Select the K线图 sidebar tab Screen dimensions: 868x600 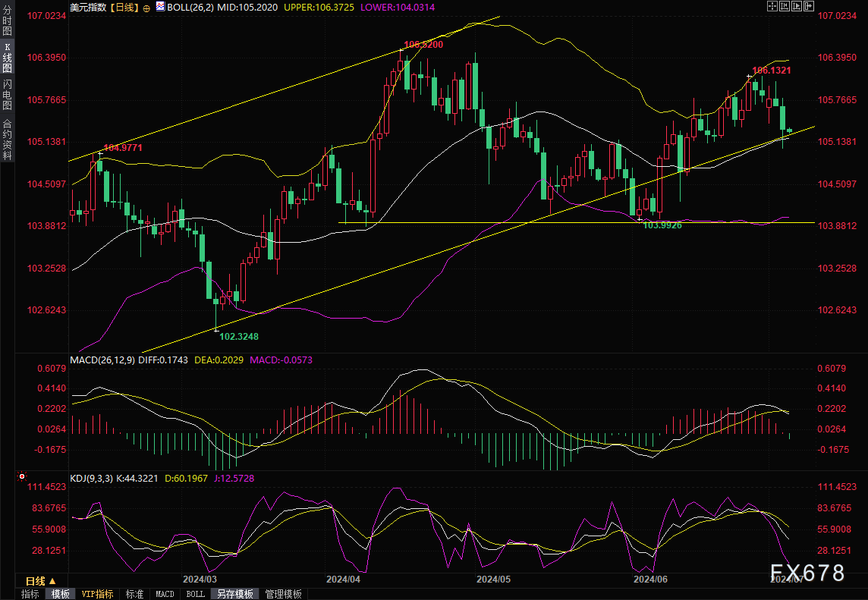(7, 58)
